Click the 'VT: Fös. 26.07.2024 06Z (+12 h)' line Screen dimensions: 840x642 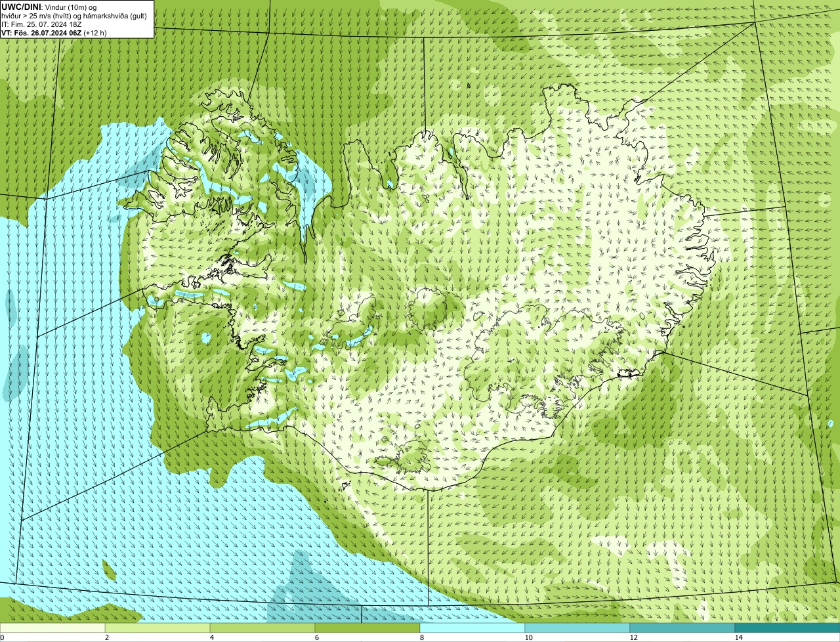[54, 33]
